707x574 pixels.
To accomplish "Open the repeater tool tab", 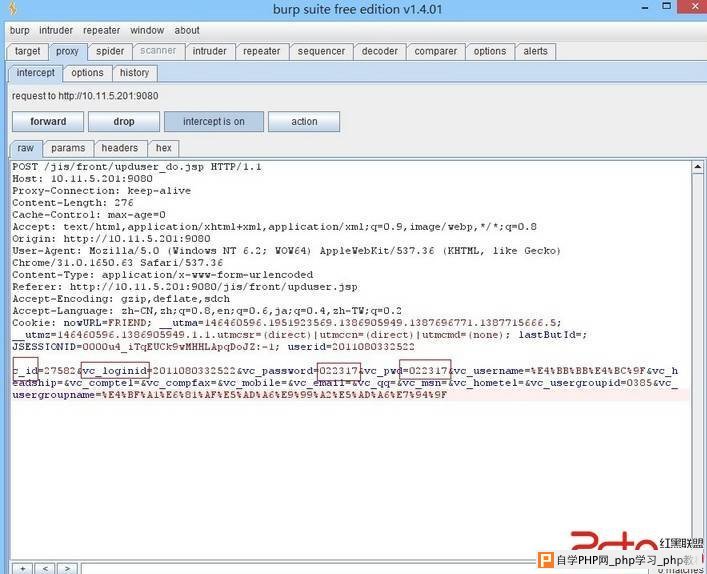I will (262, 51).
